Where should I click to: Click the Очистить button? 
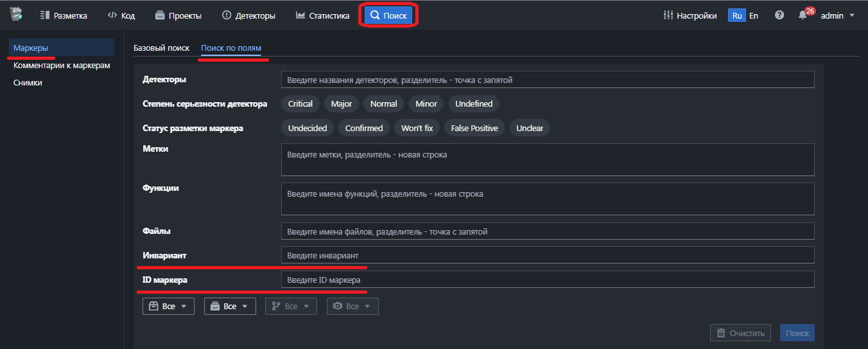740,333
